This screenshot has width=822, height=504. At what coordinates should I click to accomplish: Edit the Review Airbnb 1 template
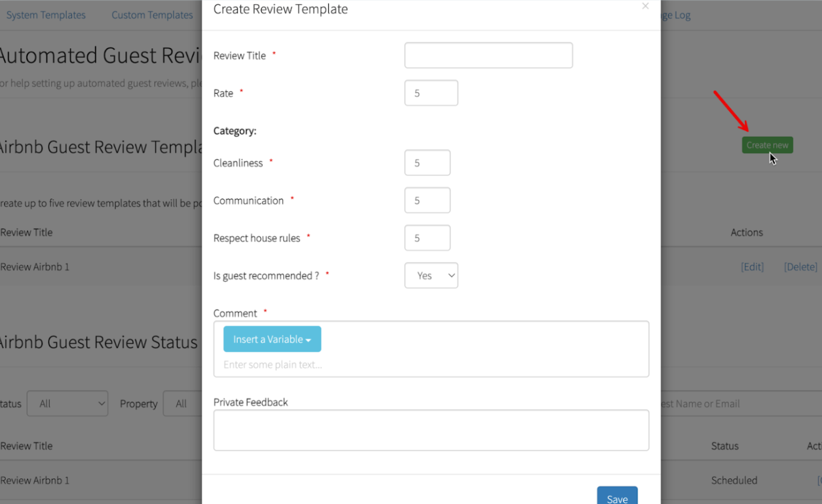click(x=752, y=267)
